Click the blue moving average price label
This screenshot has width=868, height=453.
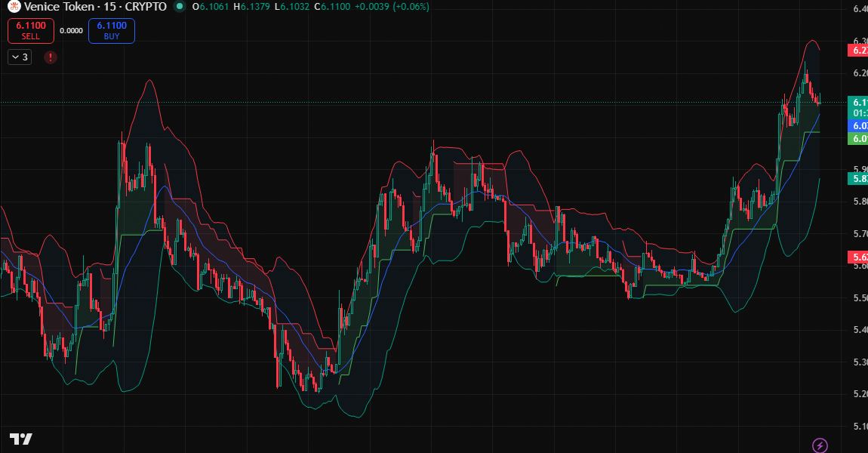858,126
